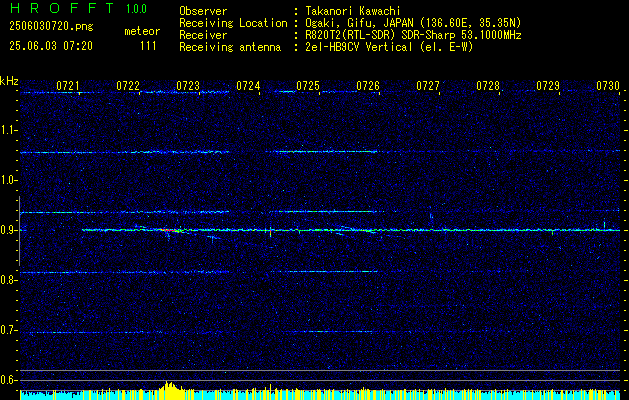Image resolution: width=629 pixels, height=400 pixels.
Task: Click date stamp 25.06.03 07:20
Action: pos(51,46)
